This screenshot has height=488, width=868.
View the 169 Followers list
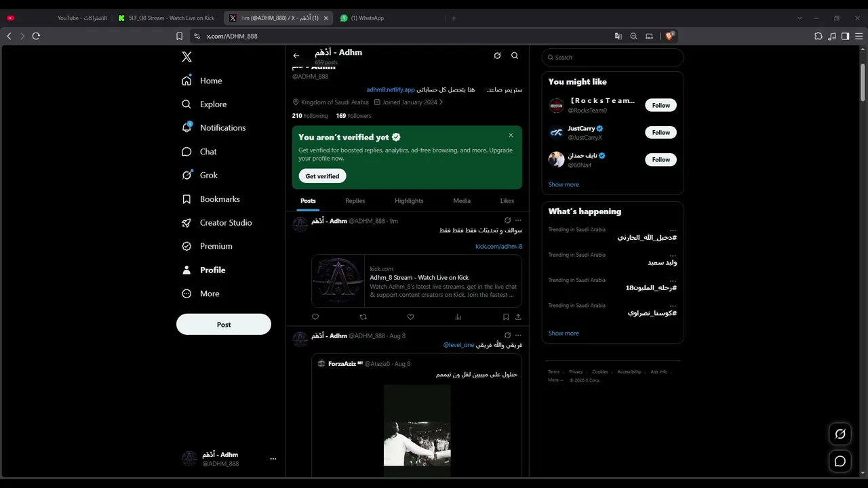(x=353, y=116)
